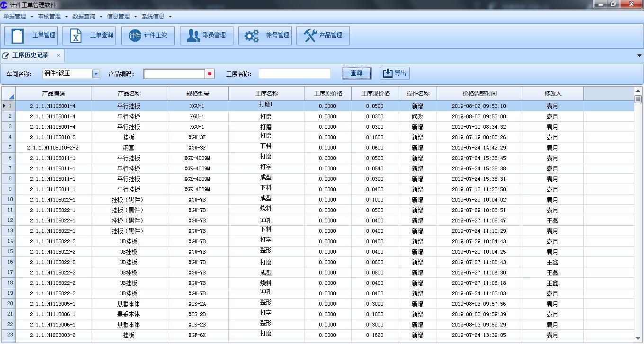Sort by 价格调整时间 column header
The image size is (644, 344).
point(479,94)
